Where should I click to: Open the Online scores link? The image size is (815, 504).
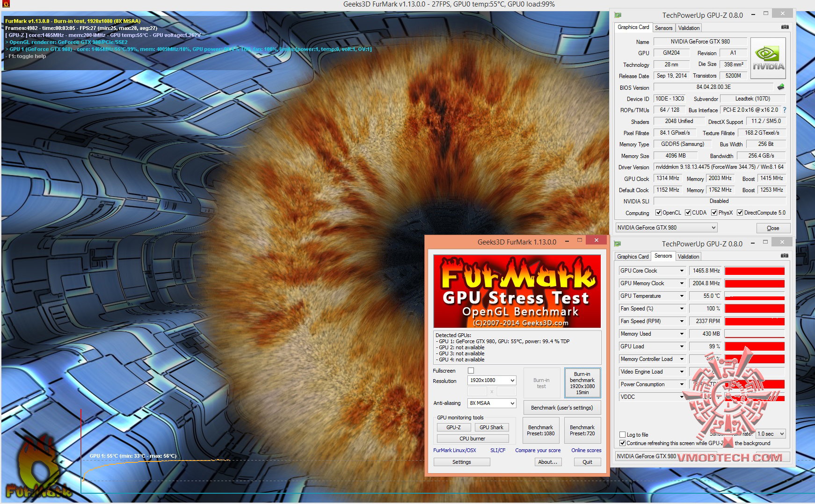pos(586,450)
